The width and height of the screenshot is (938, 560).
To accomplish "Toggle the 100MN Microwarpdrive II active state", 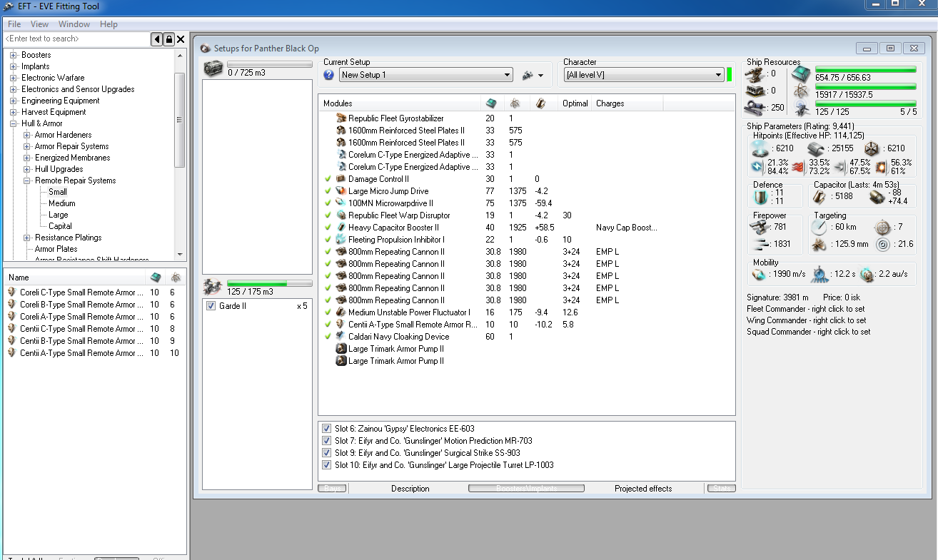I will tap(328, 203).
